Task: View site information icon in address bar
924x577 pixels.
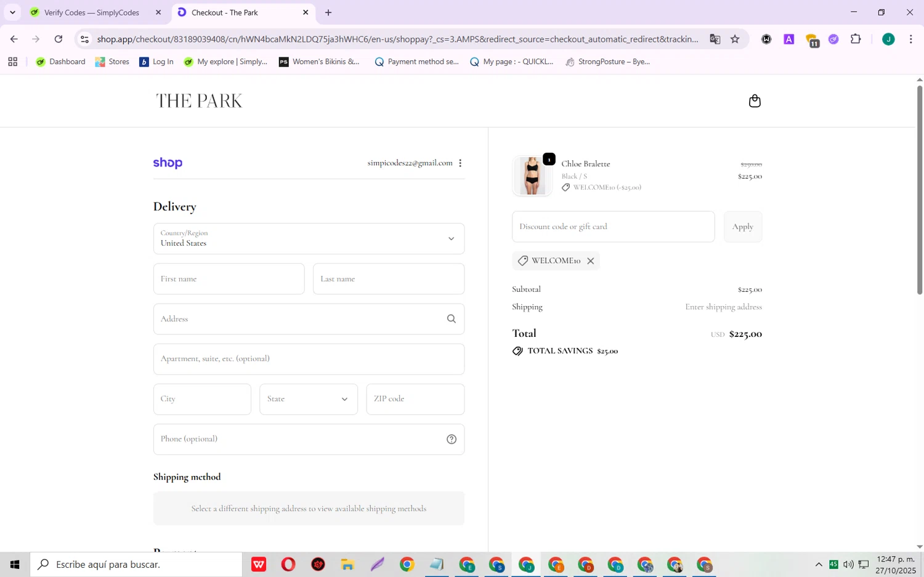Action: click(85, 39)
